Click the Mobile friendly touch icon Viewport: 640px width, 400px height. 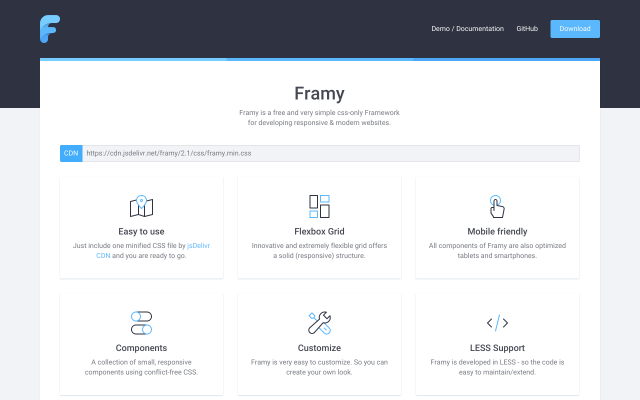(x=497, y=207)
